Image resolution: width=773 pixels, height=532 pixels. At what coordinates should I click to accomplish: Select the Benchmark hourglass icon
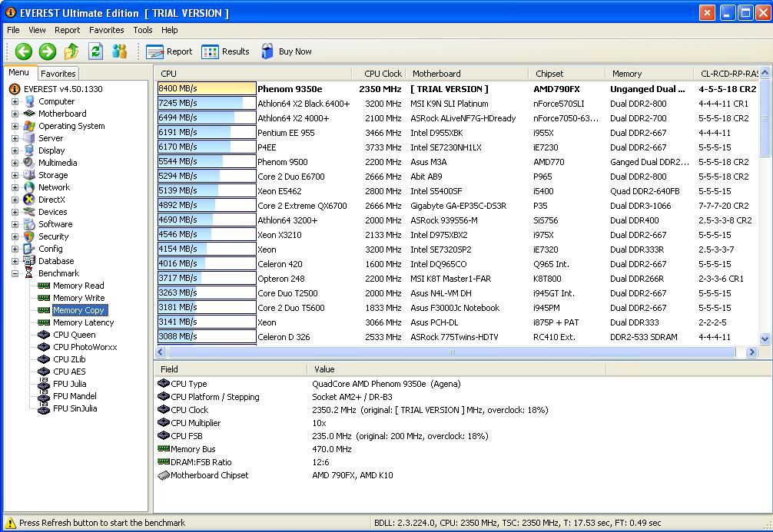click(x=29, y=273)
